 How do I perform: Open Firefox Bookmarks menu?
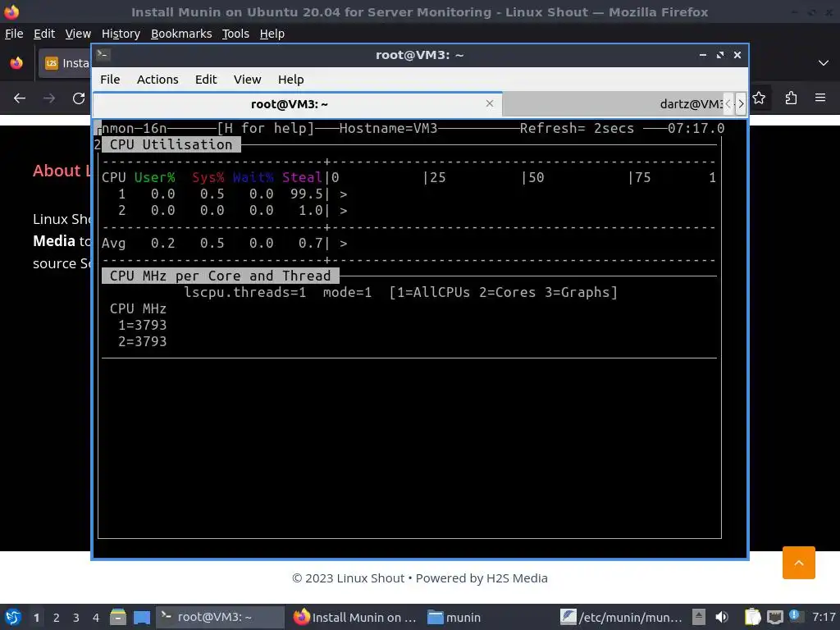(181, 34)
